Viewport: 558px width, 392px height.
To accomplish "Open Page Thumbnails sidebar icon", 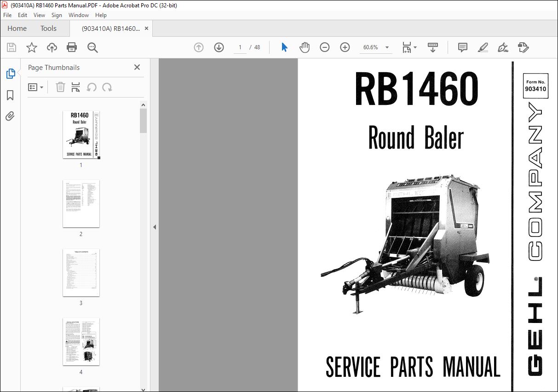I will [x=10, y=74].
